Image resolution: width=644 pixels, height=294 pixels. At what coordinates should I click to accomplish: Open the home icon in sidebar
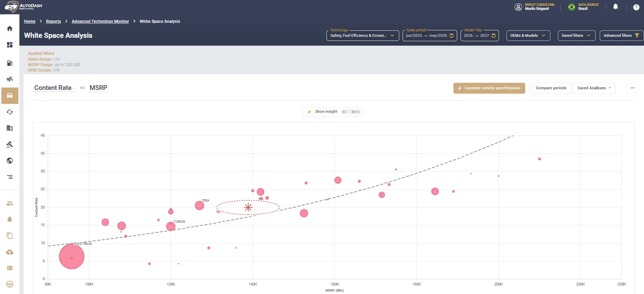point(10,29)
